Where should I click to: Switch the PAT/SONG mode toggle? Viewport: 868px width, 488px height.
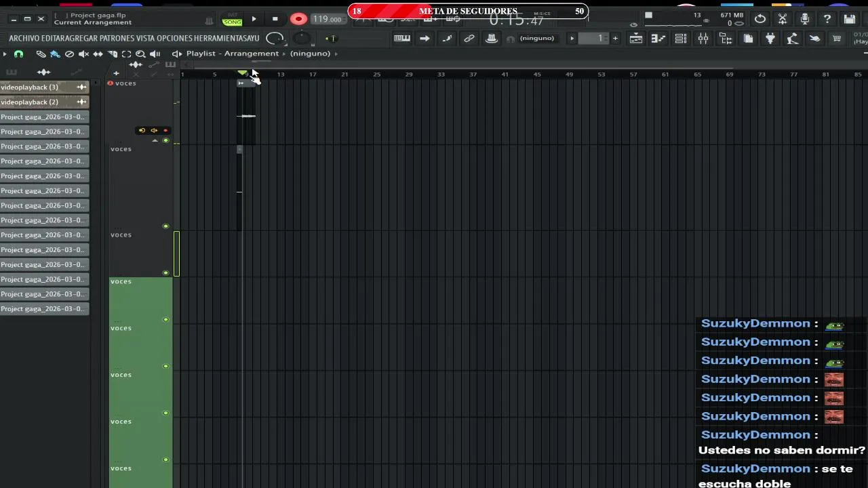pos(232,19)
